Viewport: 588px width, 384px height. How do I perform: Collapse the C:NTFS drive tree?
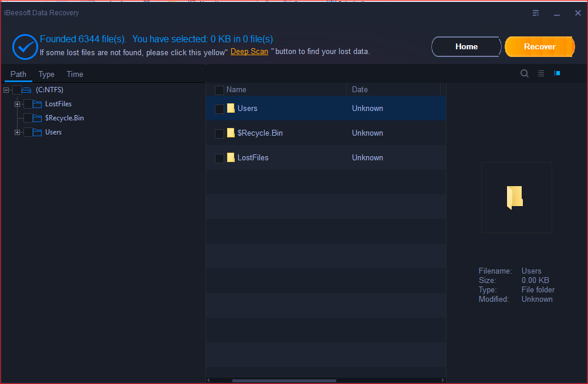(6, 90)
